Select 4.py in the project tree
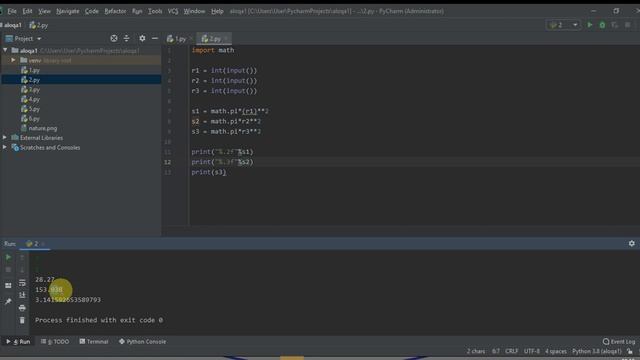Image resolution: width=640 pixels, height=360 pixels. coord(31,99)
